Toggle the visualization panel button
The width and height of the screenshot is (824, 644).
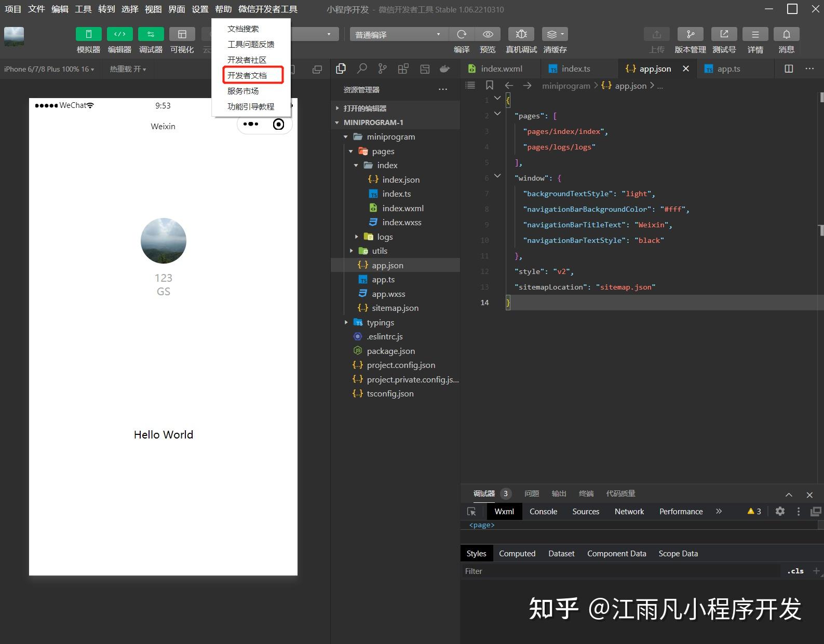pos(182,34)
